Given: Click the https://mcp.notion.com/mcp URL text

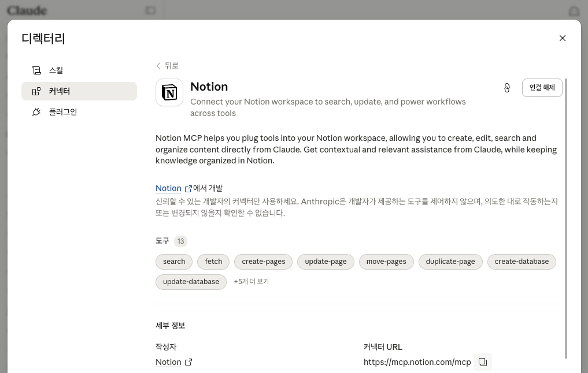Looking at the screenshot, I should pos(417,362).
